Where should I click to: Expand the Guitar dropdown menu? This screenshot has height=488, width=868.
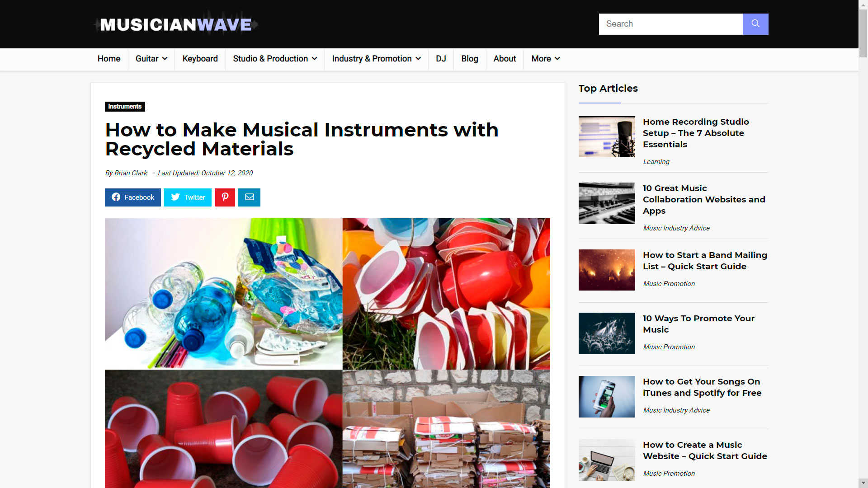coord(151,59)
